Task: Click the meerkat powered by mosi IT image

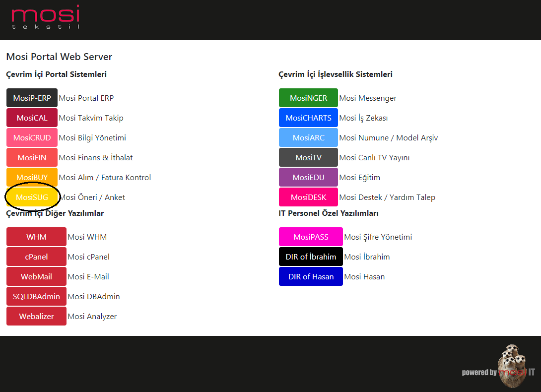Action: click(x=499, y=366)
